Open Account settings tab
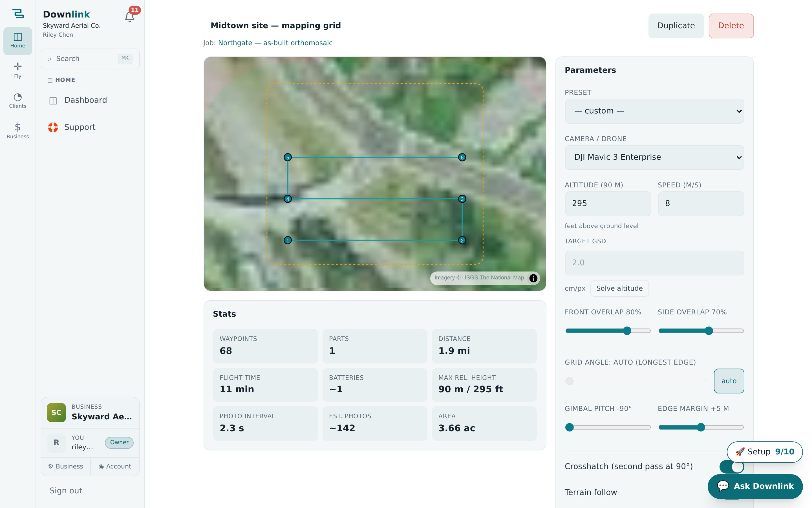812x508 pixels. click(115, 466)
